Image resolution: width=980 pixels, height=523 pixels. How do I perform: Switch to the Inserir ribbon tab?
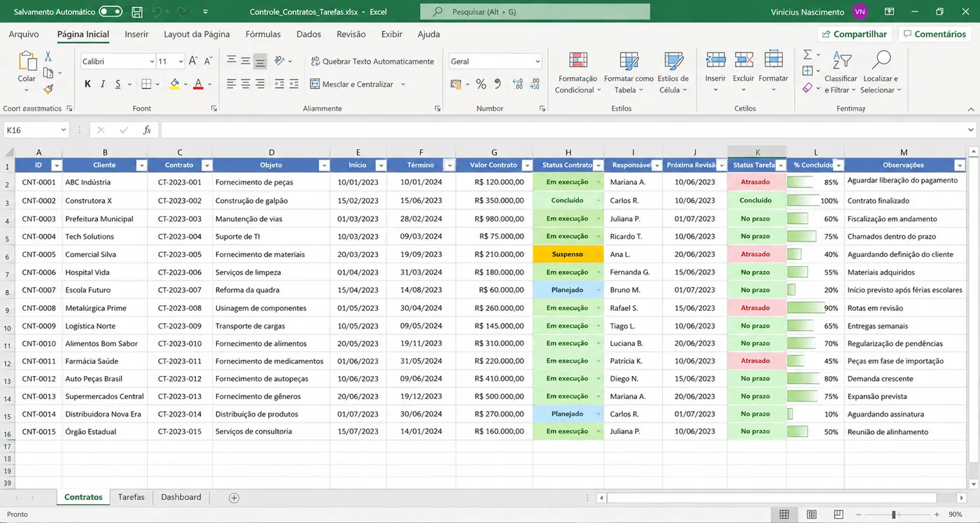click(x=136, y=34)
